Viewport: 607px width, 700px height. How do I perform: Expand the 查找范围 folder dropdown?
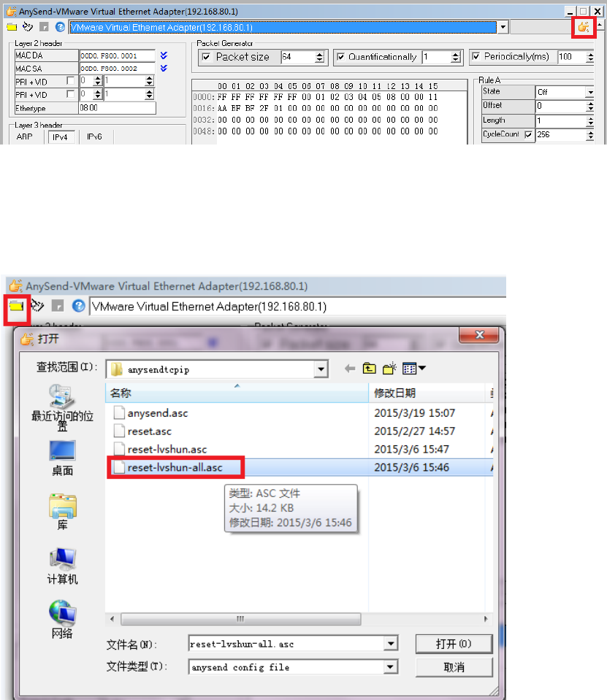320,369
